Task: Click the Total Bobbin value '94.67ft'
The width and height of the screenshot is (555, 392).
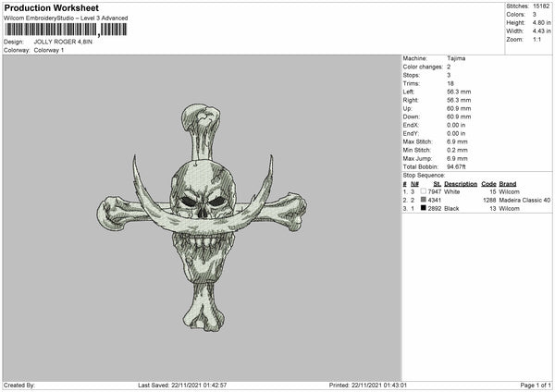Action: [457, 166]
